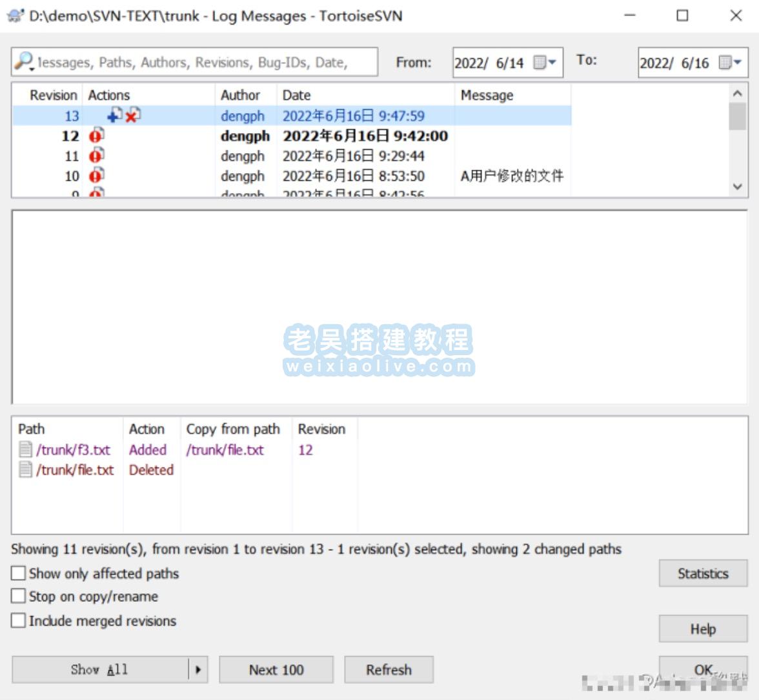The height and width of the screenshot is (700, 759).
Task: Click the modified icon on revision 12
Action: [97, 136]
